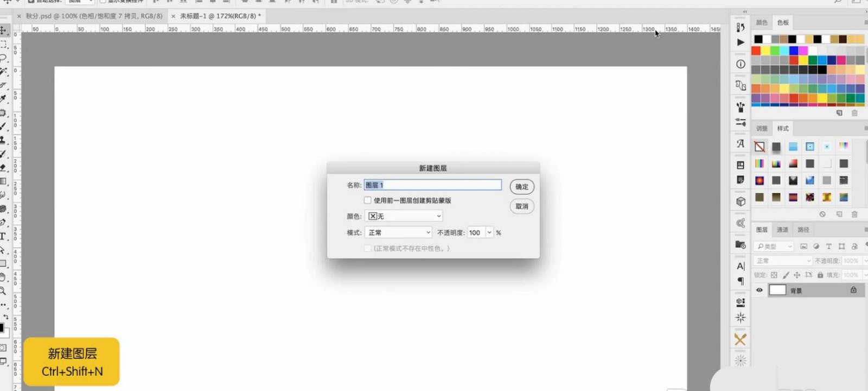The image size is (868, 391).
Task: Select the Rectangular Marquee tool
Action: pos(3,44)
